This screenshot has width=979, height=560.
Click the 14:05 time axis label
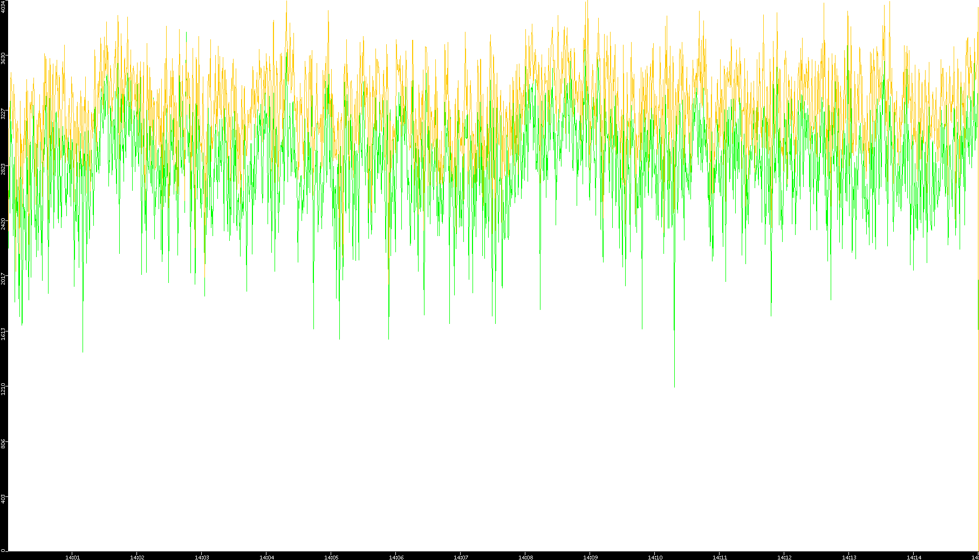pyautogui.click(x=331, y=557)
